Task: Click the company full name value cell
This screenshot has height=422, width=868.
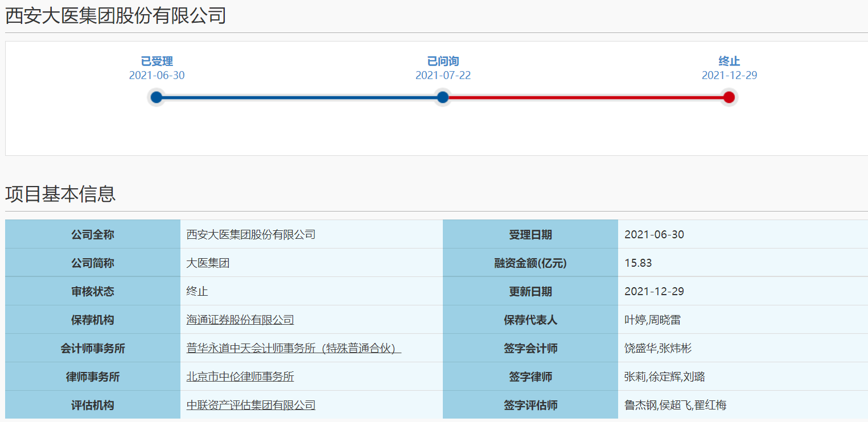Action: pyautogui.click(x=311, y=234)
